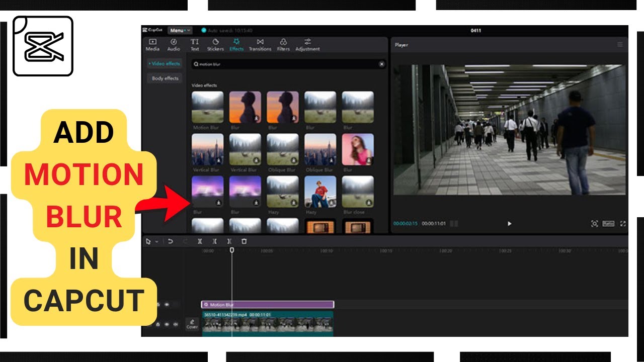Play the video in the Player
This screenshot has height=362, width=644.
509,224
